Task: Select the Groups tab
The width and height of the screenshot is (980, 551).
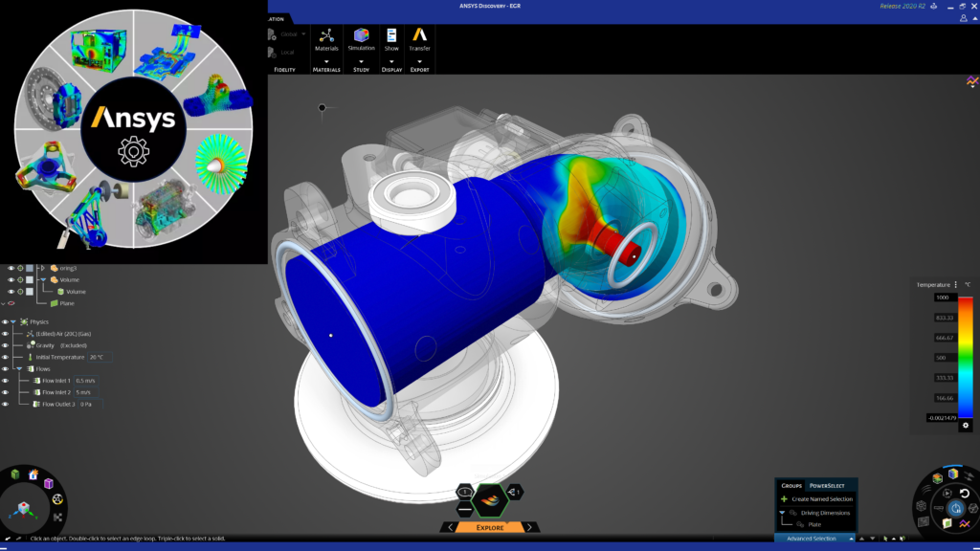Action: [791, 485]
